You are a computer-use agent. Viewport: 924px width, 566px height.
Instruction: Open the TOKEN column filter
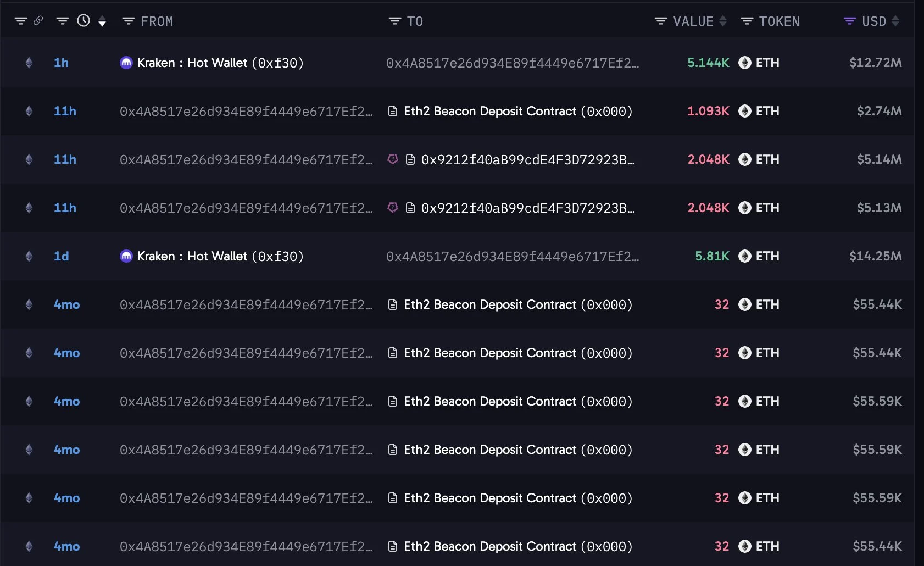pyautogui.click(x=747, y=21)
